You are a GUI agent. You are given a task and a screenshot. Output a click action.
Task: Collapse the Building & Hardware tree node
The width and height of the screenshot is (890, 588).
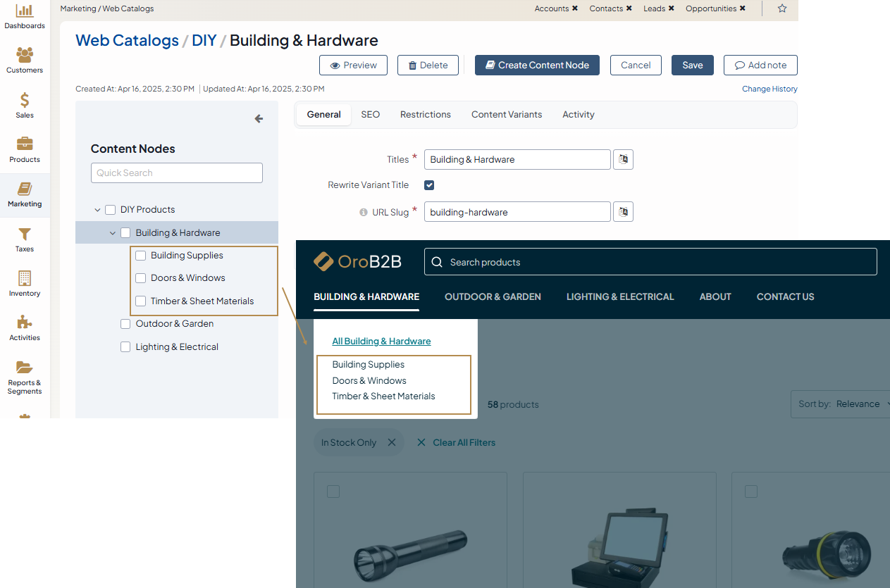click(113, 233)
